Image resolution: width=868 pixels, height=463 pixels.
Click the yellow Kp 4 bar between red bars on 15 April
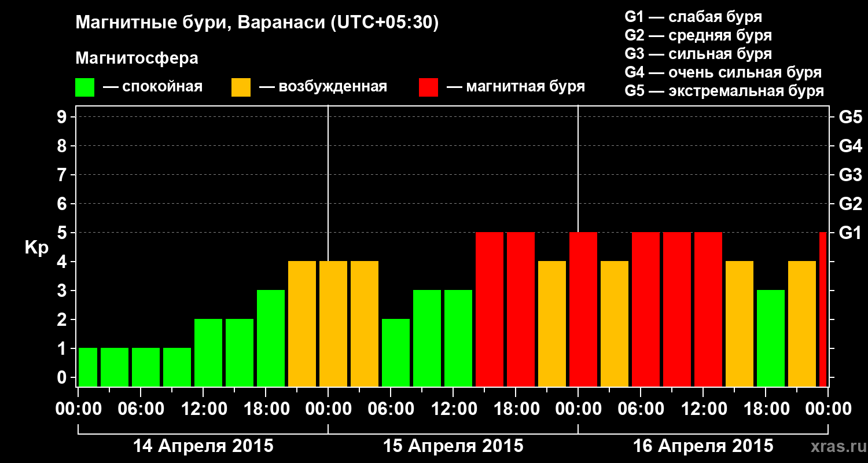(x=552, y=324)
